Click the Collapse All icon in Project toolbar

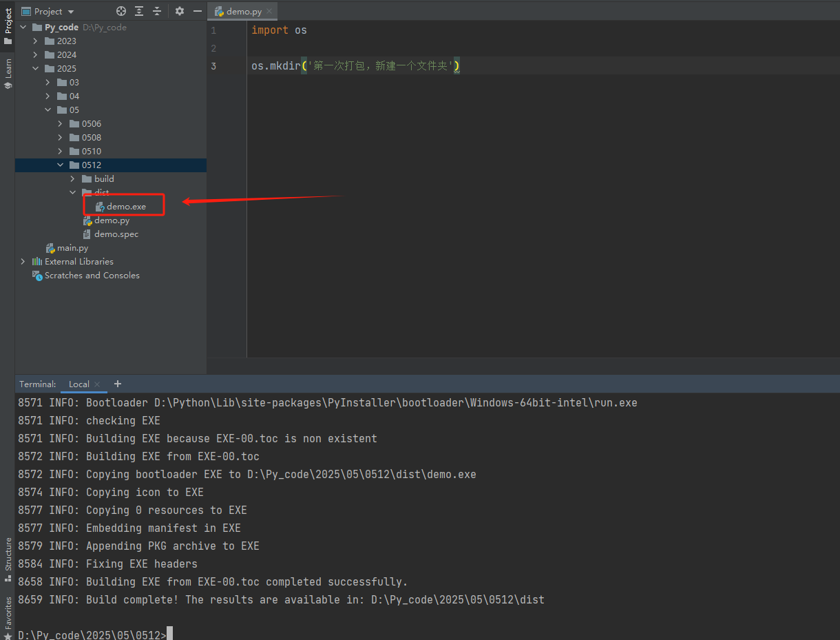(157, 11)
